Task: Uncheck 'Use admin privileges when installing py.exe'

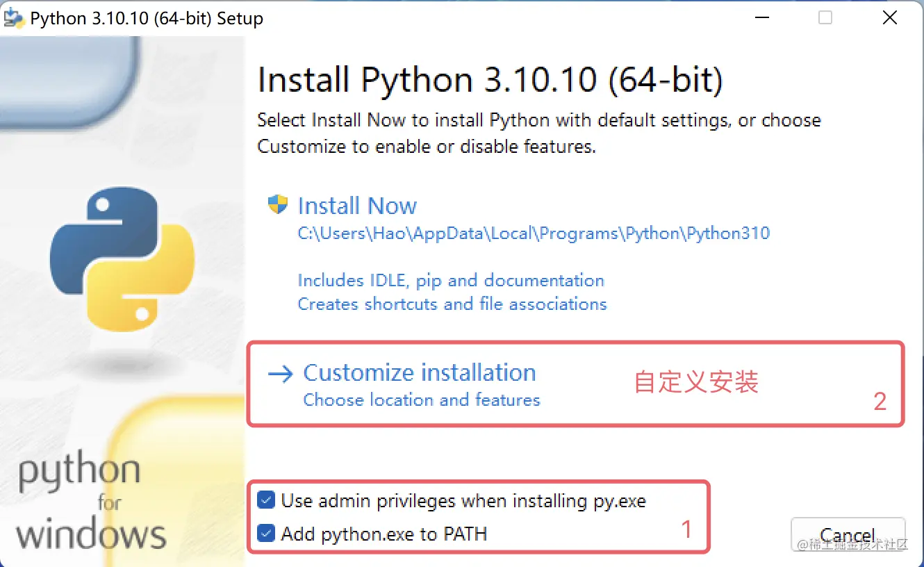Action: (266, 500)
